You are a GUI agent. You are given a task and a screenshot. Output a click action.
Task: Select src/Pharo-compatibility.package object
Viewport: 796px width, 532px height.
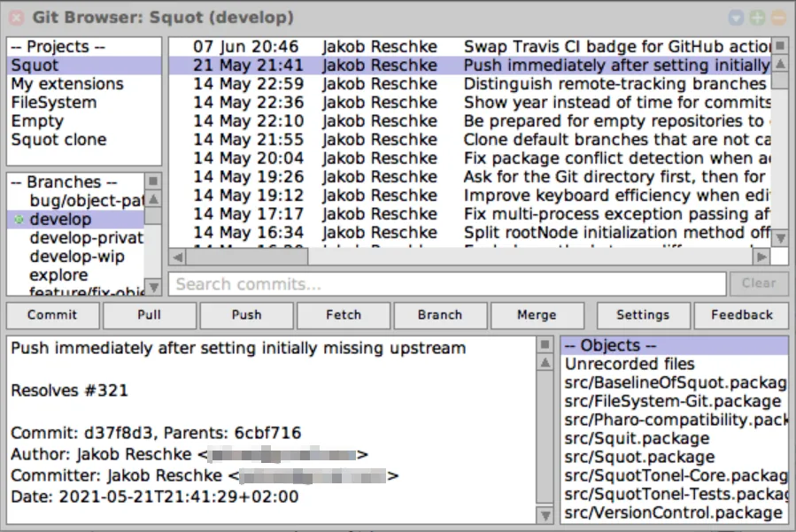coord(675,420)
